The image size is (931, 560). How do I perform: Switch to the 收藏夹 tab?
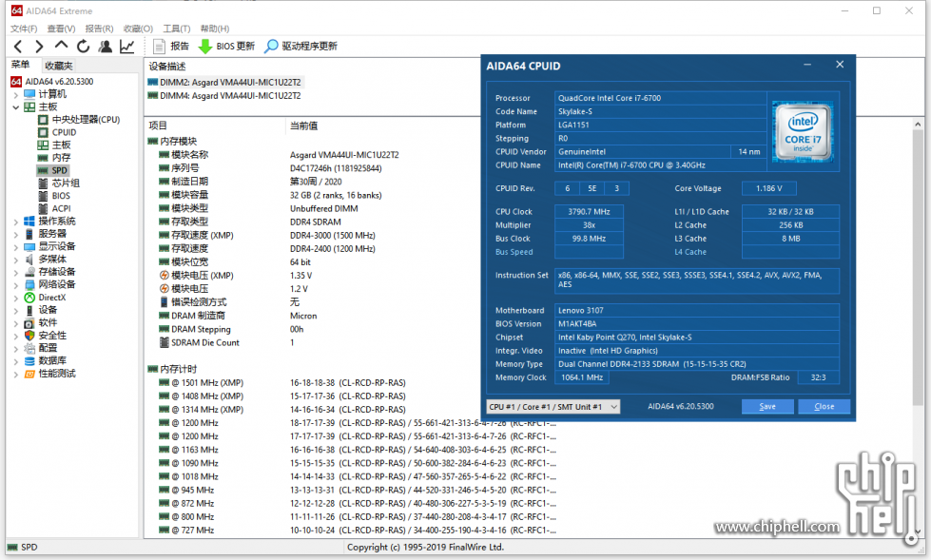58,66
